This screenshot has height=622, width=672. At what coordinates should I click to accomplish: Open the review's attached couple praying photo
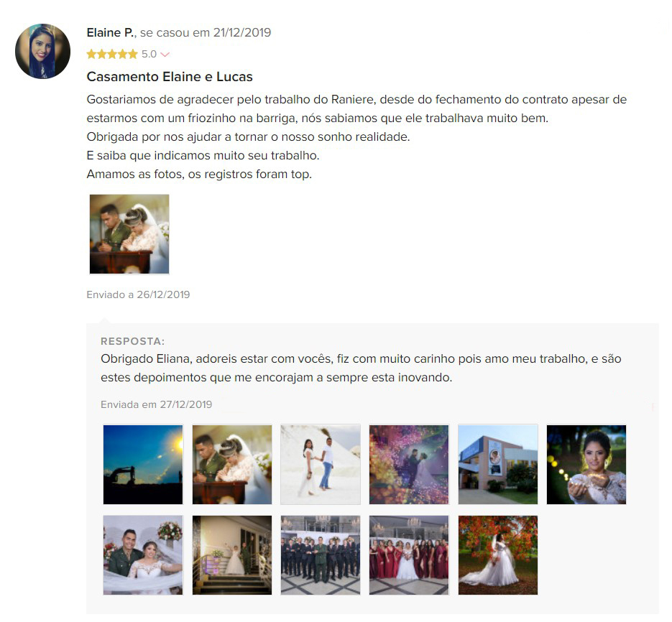click(x=129, y=234)
